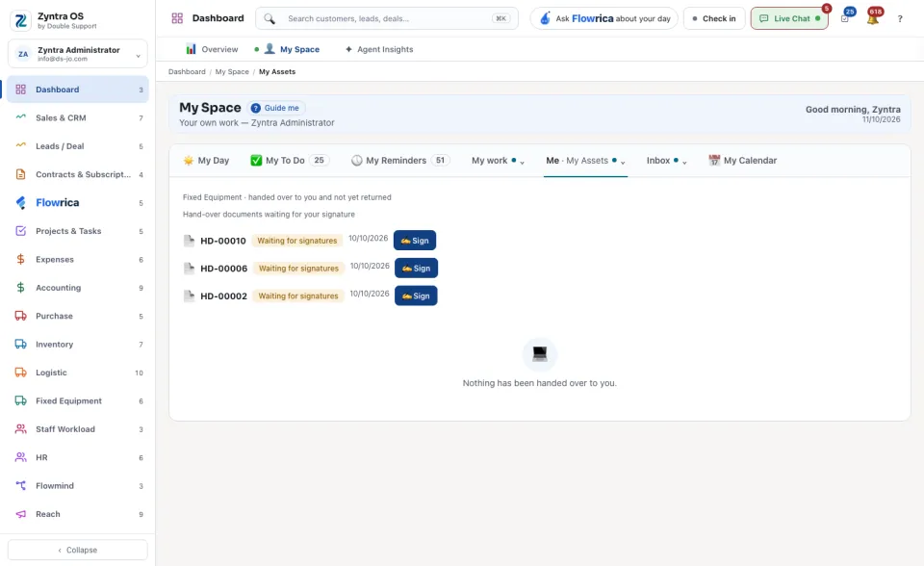This screenshot has height=566, width=924.
Task: Open Sales & CRM from the sidebar
Action: [78, 117]
